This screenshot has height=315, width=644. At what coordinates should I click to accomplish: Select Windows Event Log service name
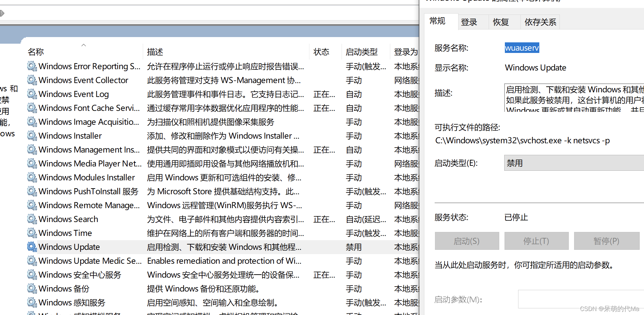pos(74,94)
